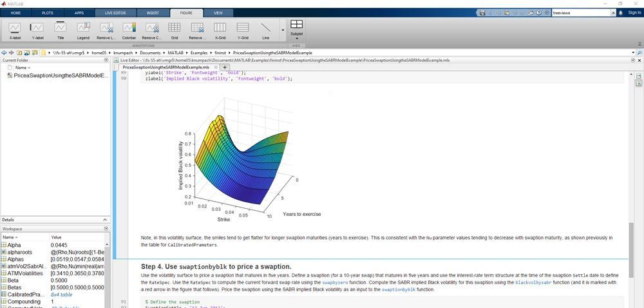
Task: Click the Sign In link
Action: click(x=634, y=13)
